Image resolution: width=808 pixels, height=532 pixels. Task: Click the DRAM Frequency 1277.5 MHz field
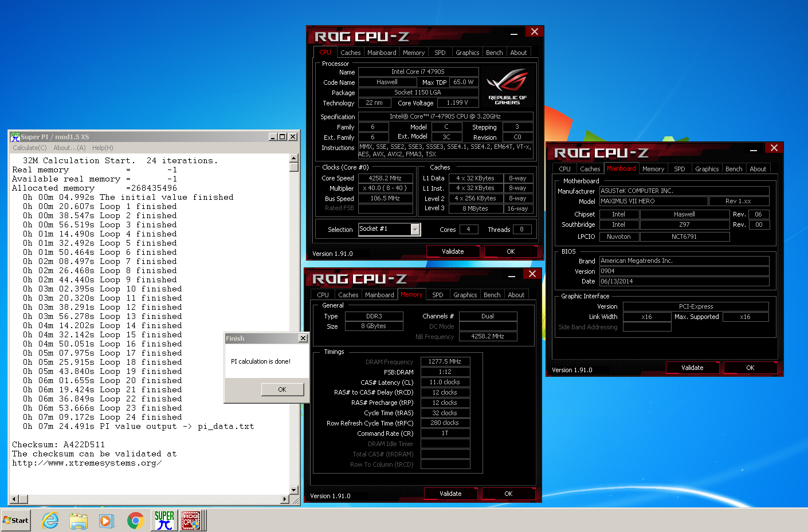coord(445,361)
